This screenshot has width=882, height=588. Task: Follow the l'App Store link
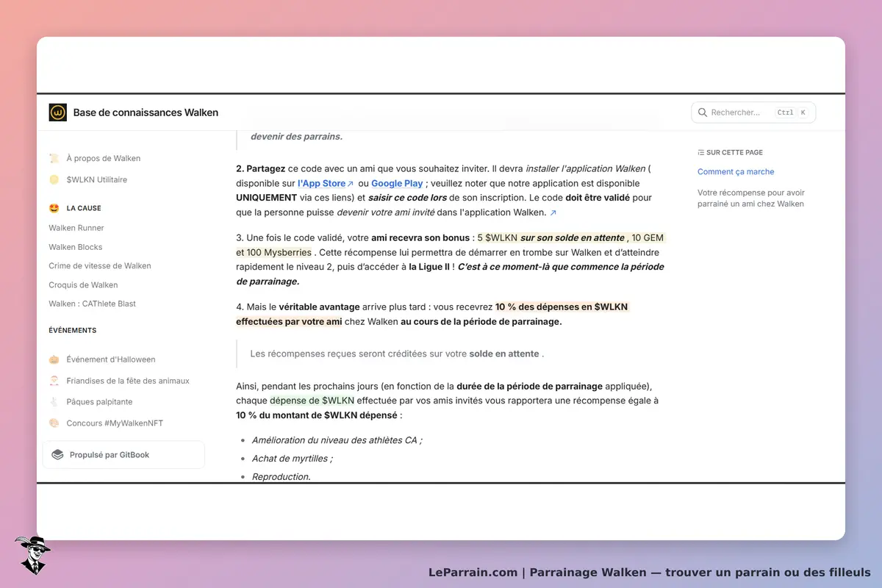pos(322,184)
